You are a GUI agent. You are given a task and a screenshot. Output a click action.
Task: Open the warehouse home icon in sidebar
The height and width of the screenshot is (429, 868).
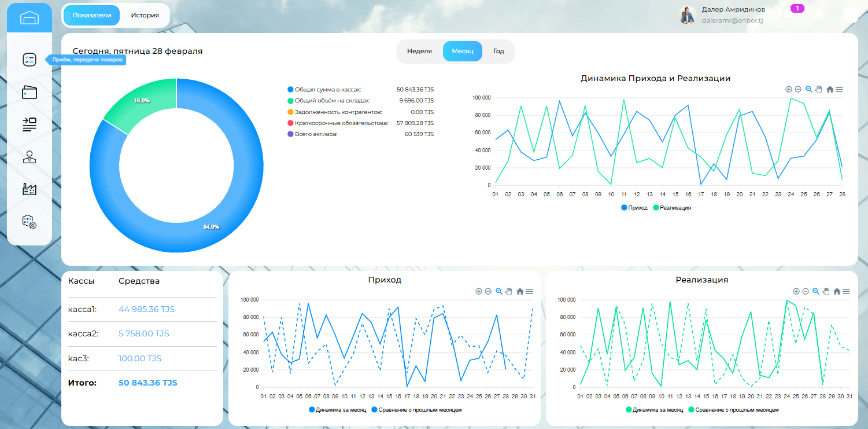(29, 18)
